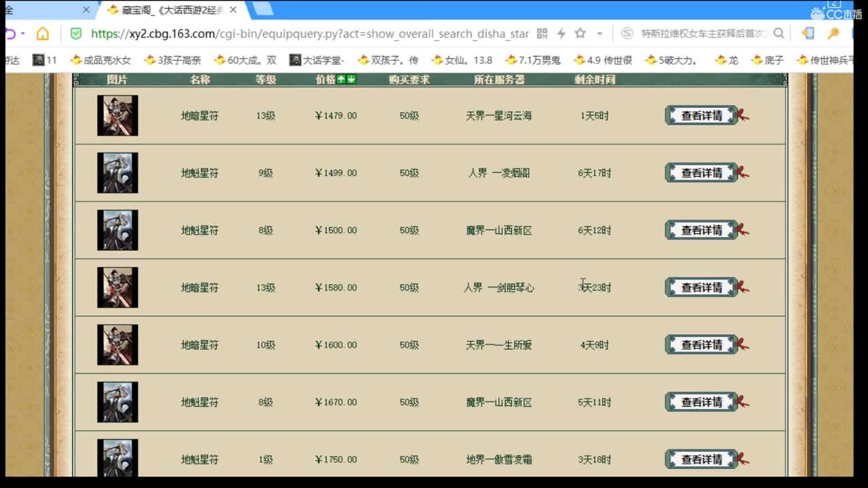Click item image in ¥1500.00 row
Screen dimensions: 868x488
(x=117, y=230)
